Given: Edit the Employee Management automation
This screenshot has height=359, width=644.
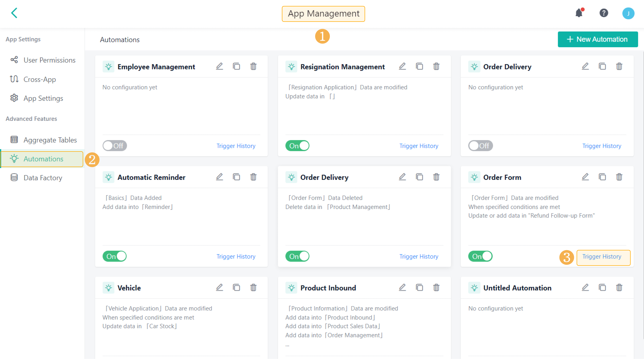Looking at the screenshot, I should coord(219,66).
